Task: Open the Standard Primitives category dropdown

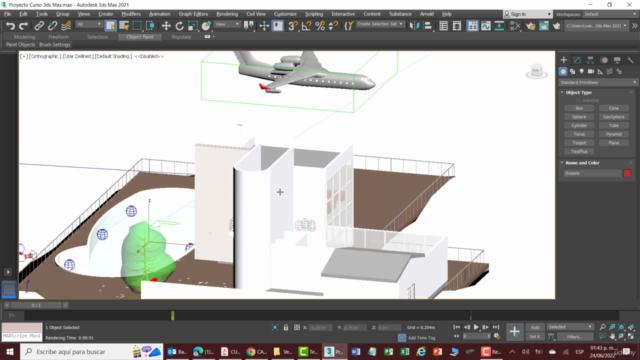Action: (598, 82)
